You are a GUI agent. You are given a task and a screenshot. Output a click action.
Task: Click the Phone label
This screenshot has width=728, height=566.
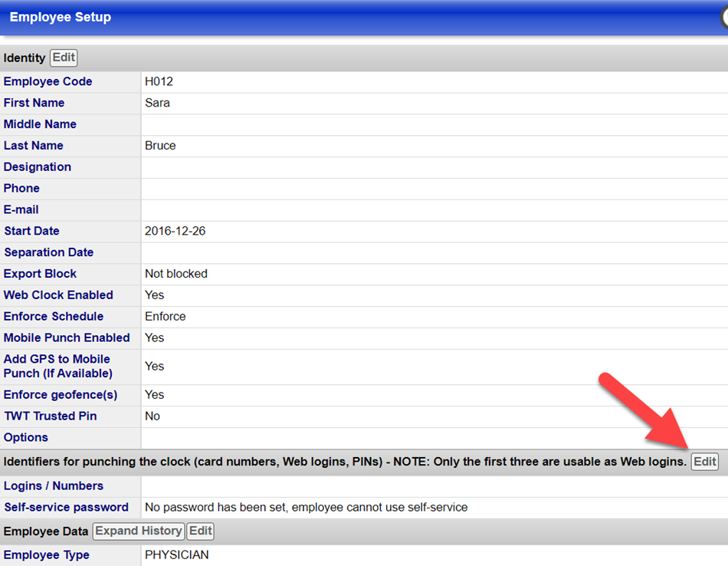[21, 188]
